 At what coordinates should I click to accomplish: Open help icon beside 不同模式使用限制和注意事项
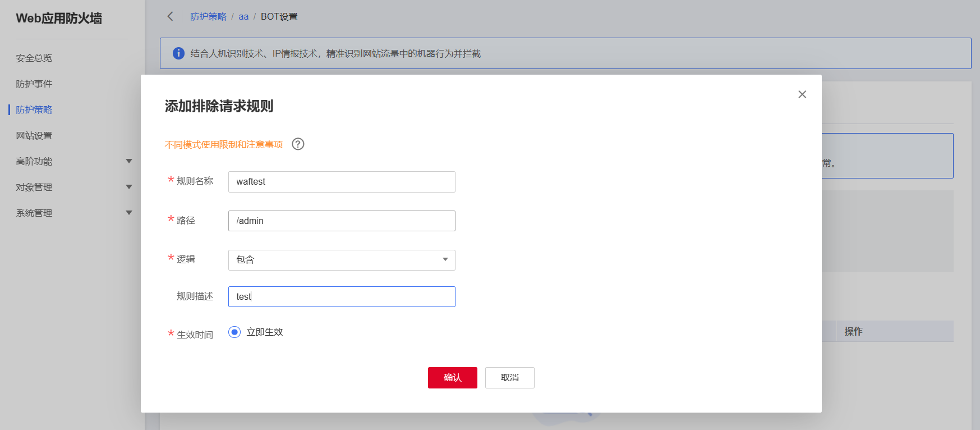click(x=298, y=144)
